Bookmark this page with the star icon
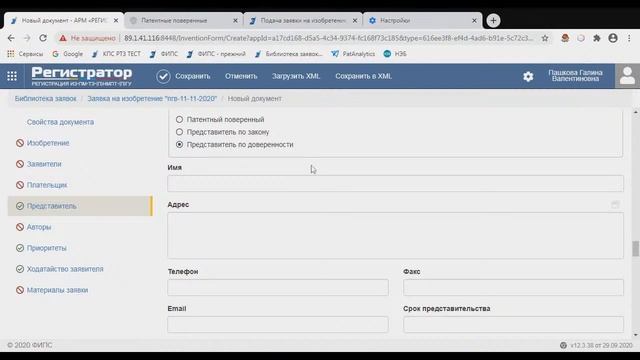This screenshot has width=640, height=360. 545,38
